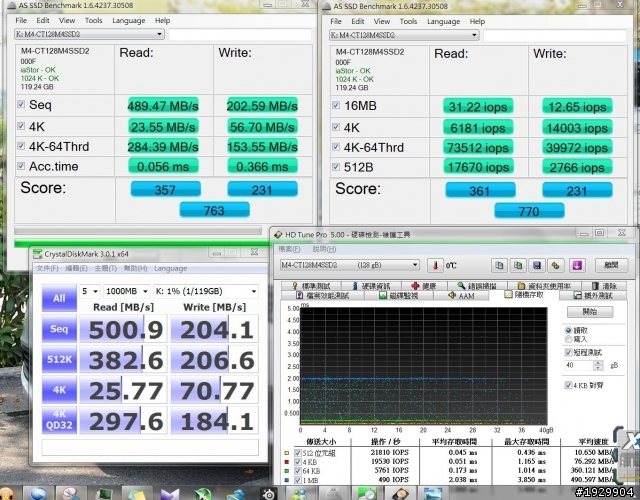640x500 pixels.
Task: Open View menu in right AS SSD window
Action: tap(382, 21)
